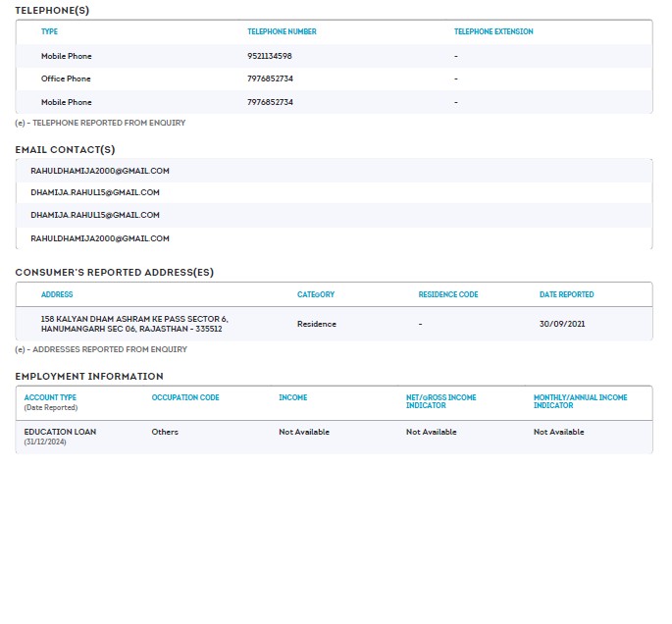Select the TELEPHONE NUMBER column header
Viewport: 672px width, 624px height.
pyautogui.click(x=282, y=31)
